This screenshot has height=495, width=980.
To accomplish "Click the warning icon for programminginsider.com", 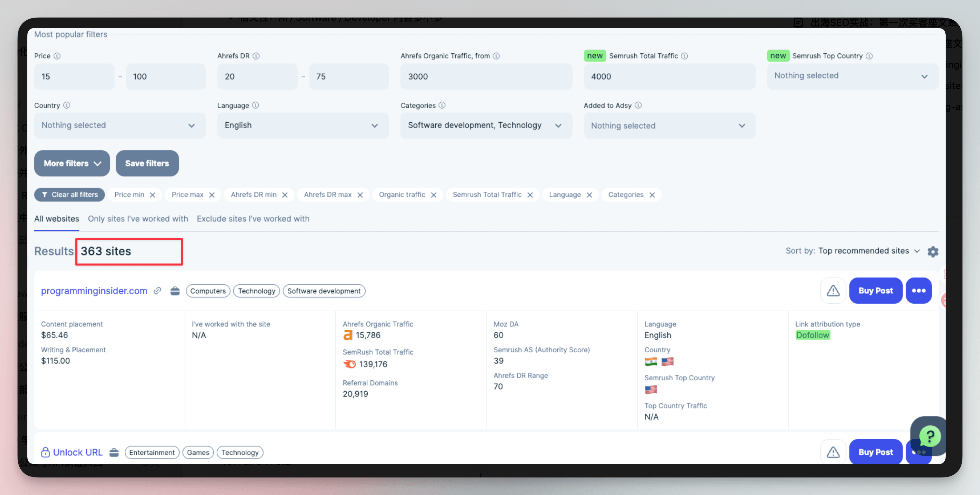I will (833, 291).
